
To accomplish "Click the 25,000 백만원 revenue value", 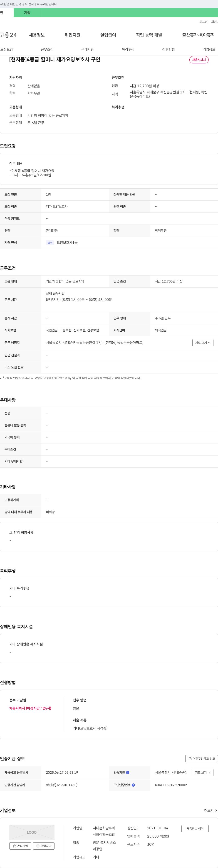I will tap(158, 836).
